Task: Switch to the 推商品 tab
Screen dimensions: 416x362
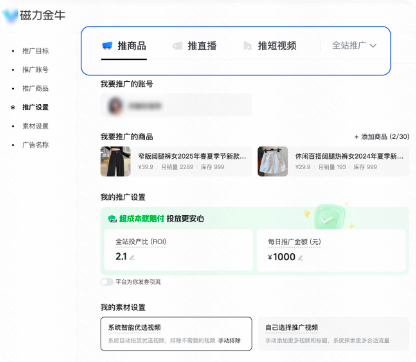Action: [124, 46]
